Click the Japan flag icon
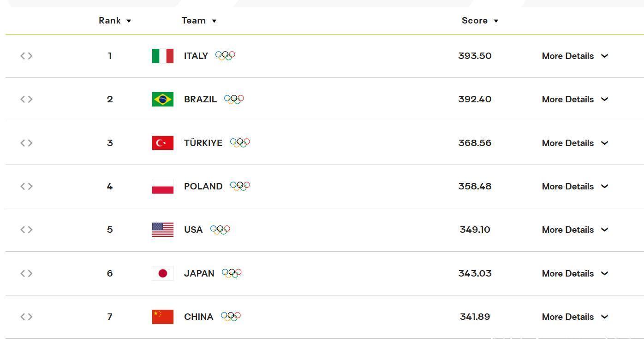The width and height of the screenshot is (644, 342). pos(162,273)
